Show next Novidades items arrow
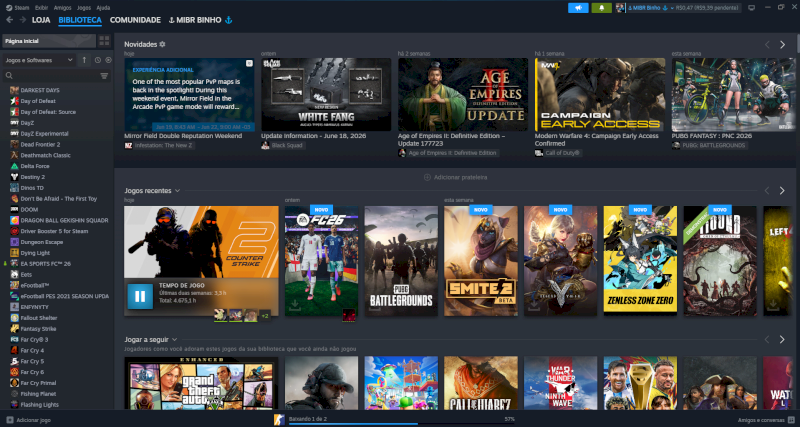800x427 pixels. (x=782, y=45)
